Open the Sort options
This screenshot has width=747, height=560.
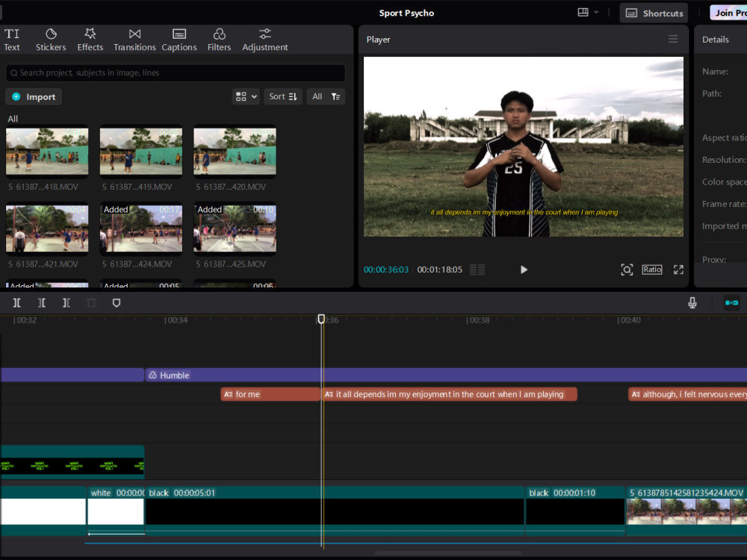click(283, 96)
